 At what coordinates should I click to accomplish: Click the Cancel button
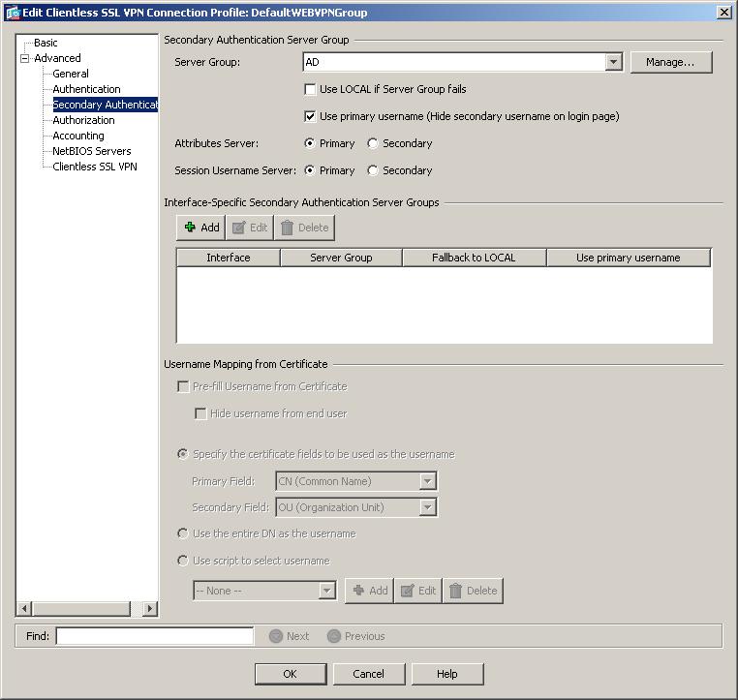(369, 674)
